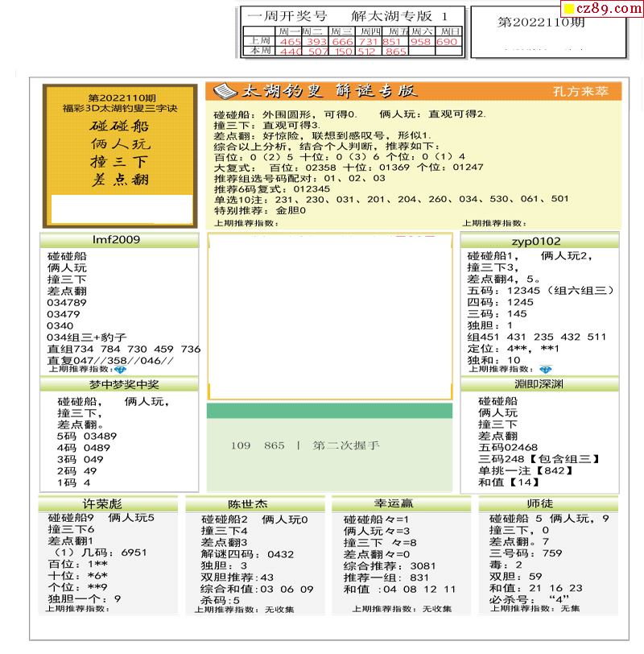
Task: Click the 定位：4**，**1 line
Action: 513,348
